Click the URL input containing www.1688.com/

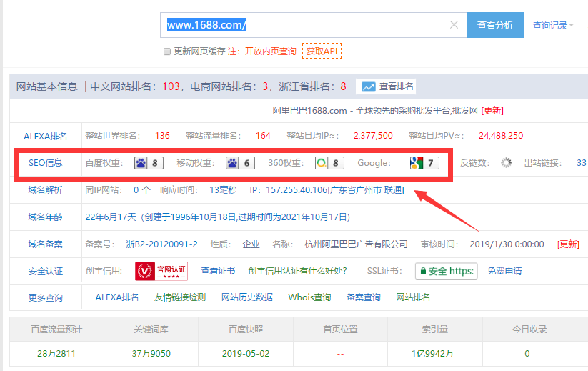coord(313,25)
